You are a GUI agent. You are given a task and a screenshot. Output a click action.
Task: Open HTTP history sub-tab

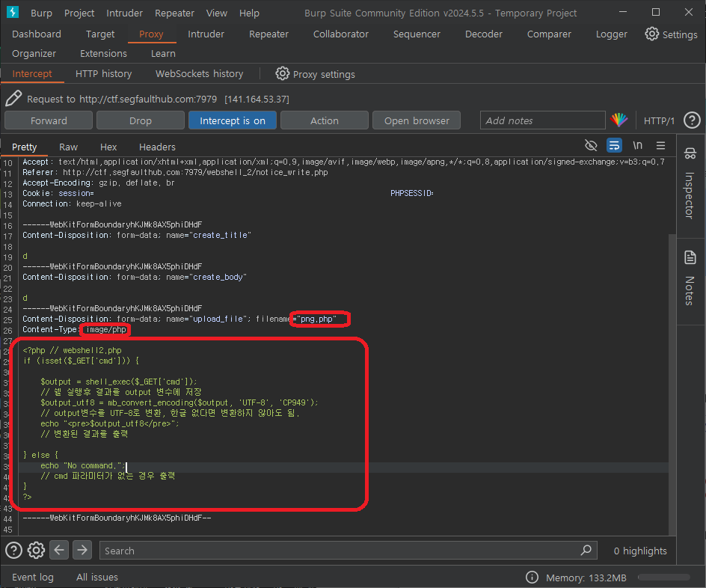click(103, 73)
